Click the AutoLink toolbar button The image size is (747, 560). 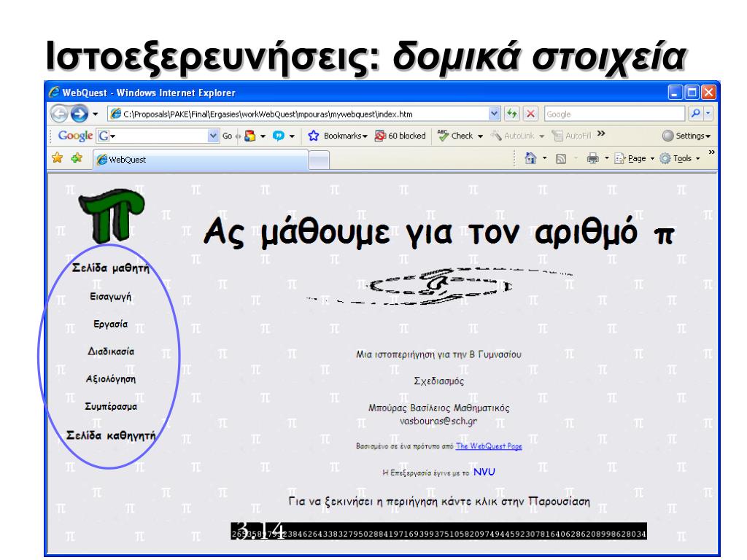click(x=513, y=136)
